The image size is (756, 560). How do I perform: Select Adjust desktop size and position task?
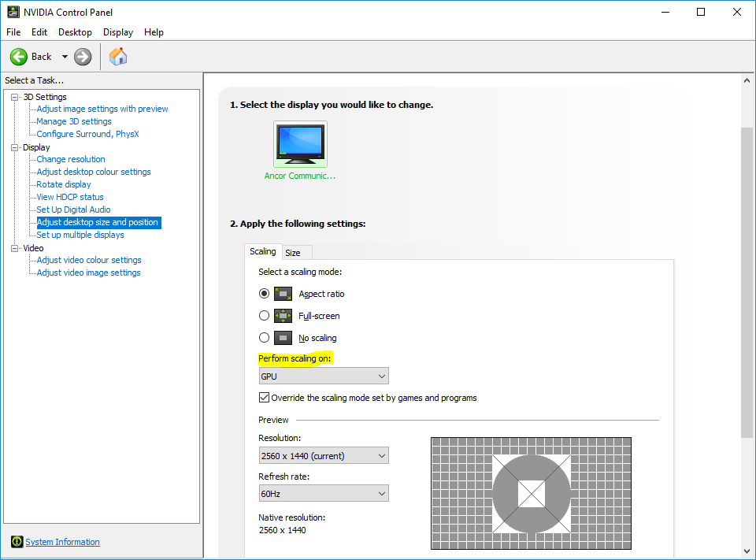pyautogui.click(x=98, y=222)
